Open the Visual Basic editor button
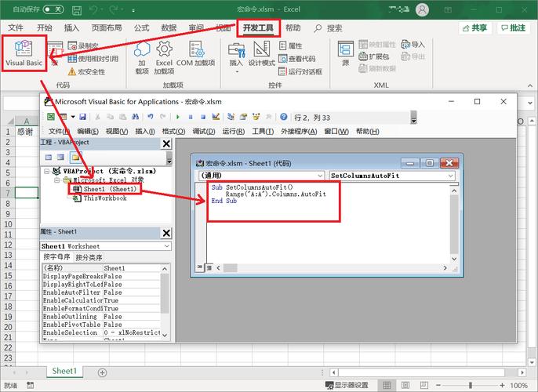The width and height of the screenshot is (538, 392). (x=24, y=53)
